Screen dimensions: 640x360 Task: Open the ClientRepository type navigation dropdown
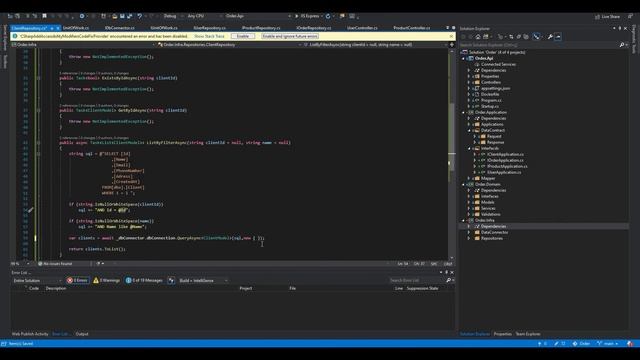[x=229, y=44]
